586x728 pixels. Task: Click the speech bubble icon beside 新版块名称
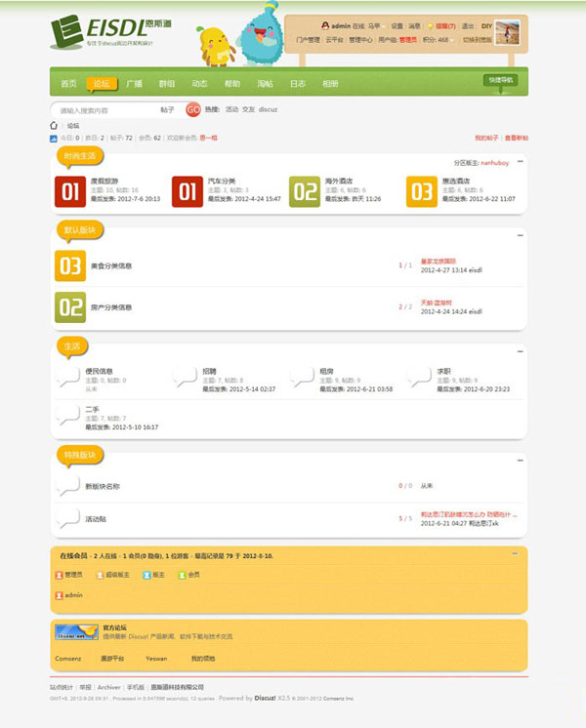pyautogui.click(x=67, y=486)
